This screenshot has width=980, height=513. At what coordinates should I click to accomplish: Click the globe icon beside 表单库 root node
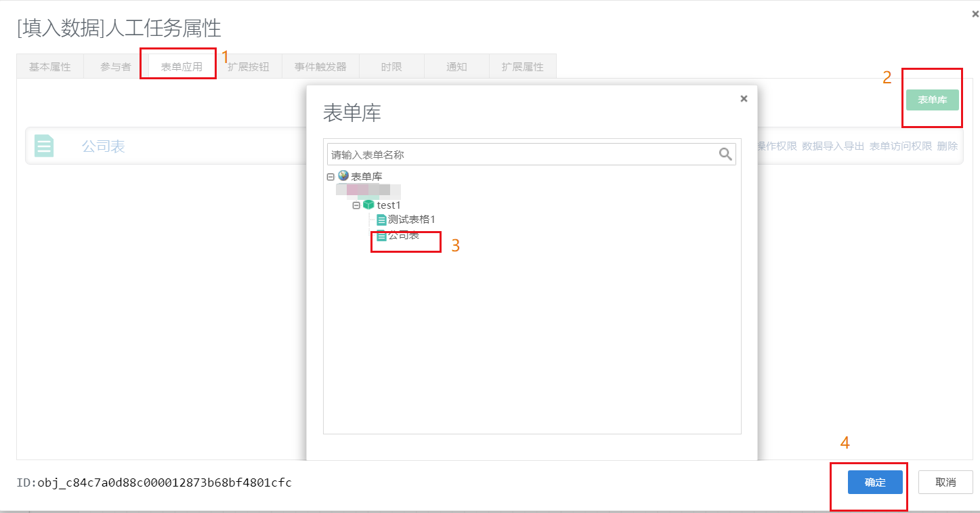click(x=342, y=176)
